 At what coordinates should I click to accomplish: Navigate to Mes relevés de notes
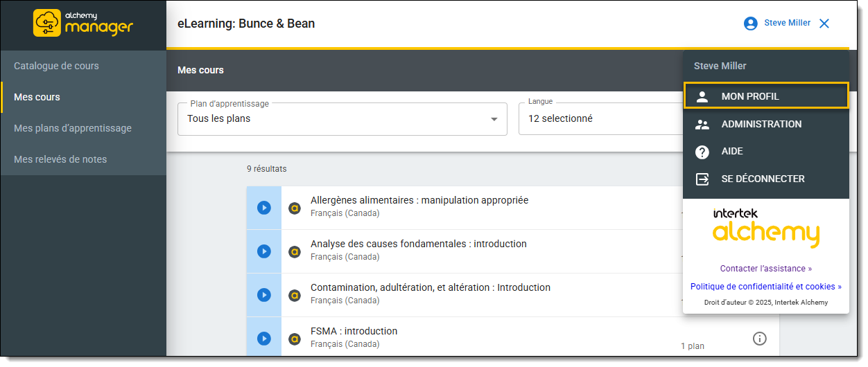click(60, 159)
